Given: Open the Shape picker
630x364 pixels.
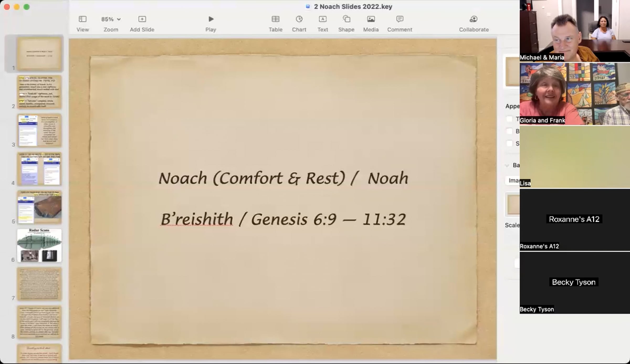Looking at the screenshot, I should click(346, 19).
